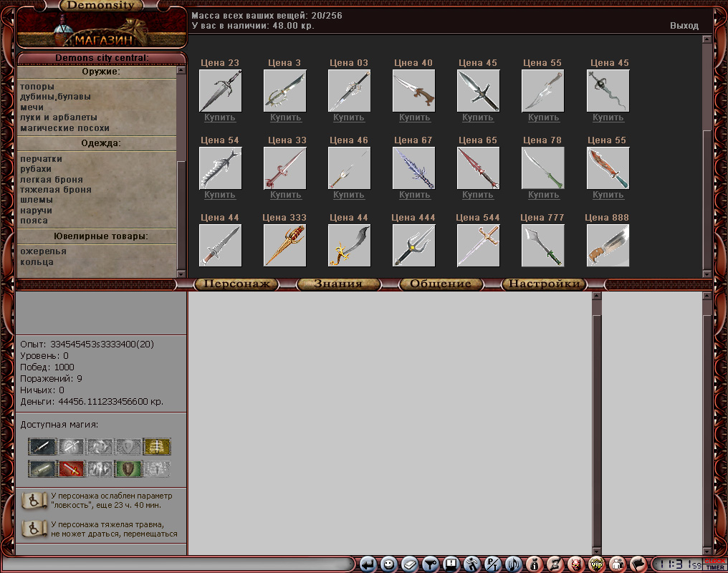
Task: Select the dark steel sword magic icon
Action: pyautogui.click(x=42, y=446)
